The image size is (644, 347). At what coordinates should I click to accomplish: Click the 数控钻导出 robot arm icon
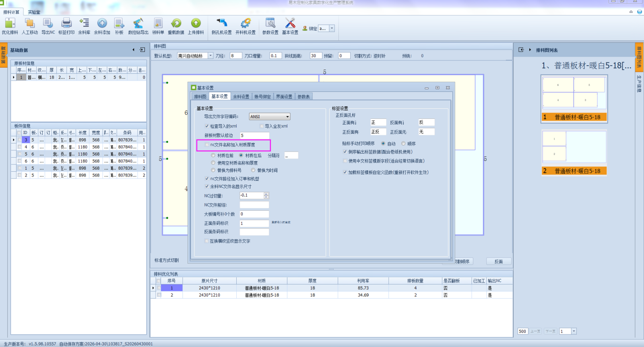click(x=138, y=23)
